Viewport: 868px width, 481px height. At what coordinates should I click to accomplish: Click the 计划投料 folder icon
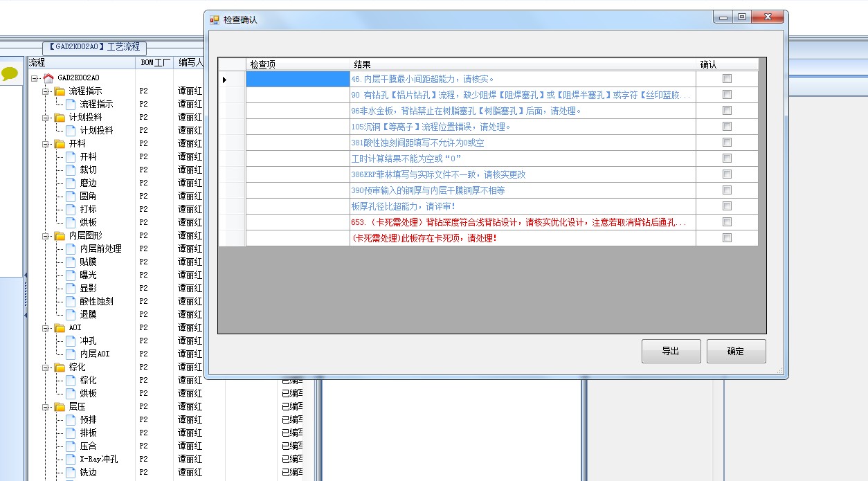[x=60, y=117]
